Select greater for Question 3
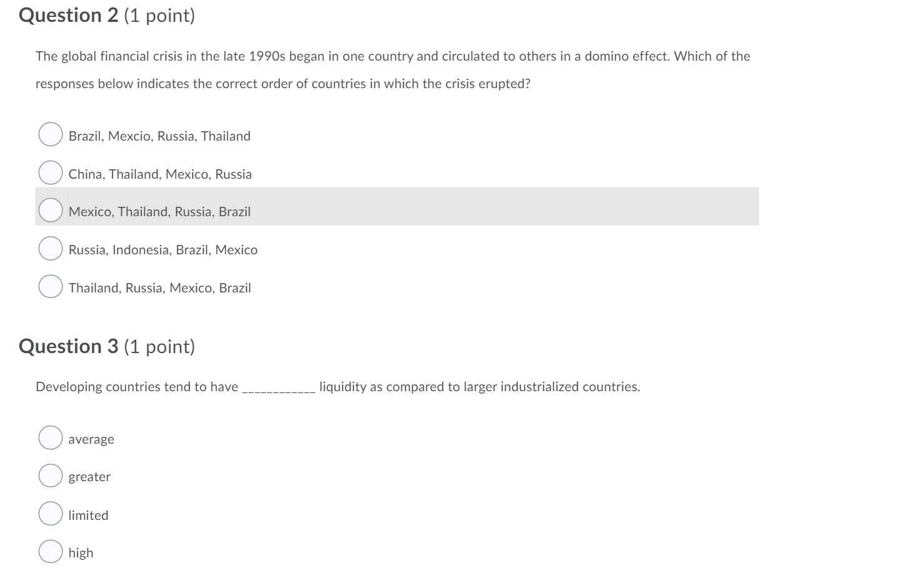 point(50,476)
